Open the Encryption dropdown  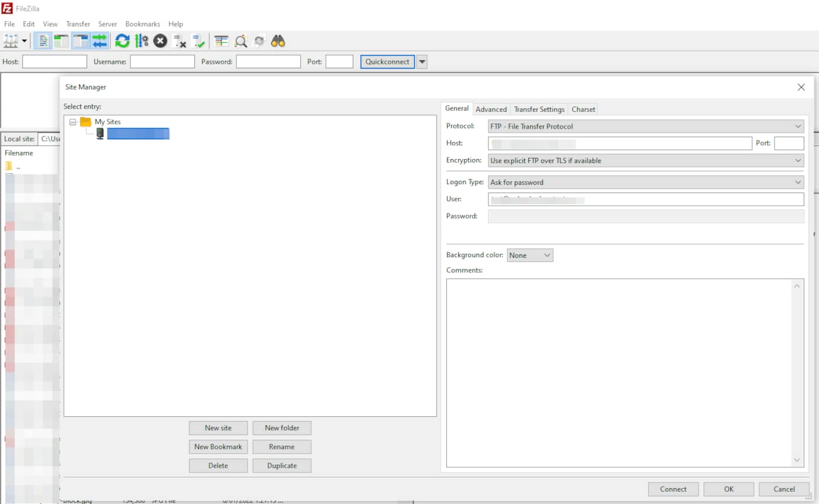coord(646,160)
